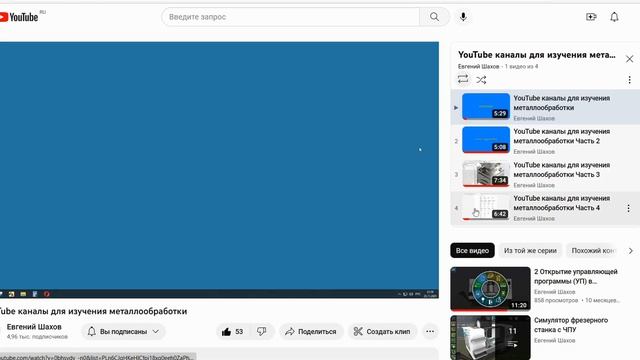Open options menu for Часть 4 video

pyautogui.click(x=628, y=208)
